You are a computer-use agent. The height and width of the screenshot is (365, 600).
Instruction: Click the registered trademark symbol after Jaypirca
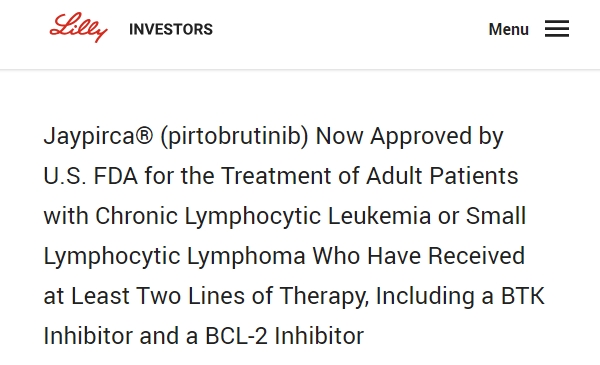[x=144, y=135]
